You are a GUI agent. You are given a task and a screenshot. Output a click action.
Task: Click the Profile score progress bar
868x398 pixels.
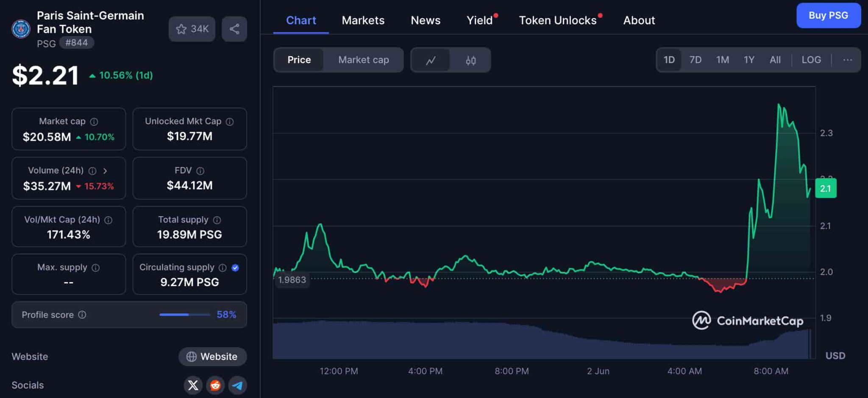point(185,315)
